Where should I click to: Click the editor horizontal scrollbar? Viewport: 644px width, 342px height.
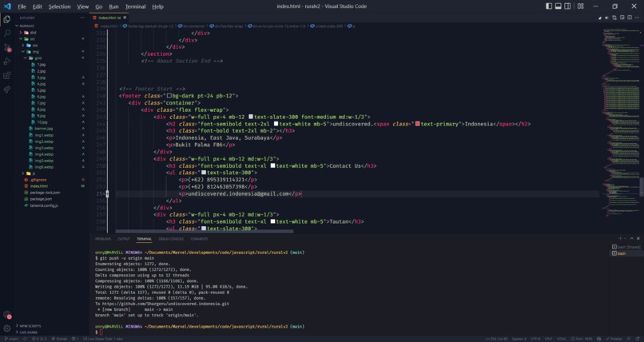coord(205,231)
